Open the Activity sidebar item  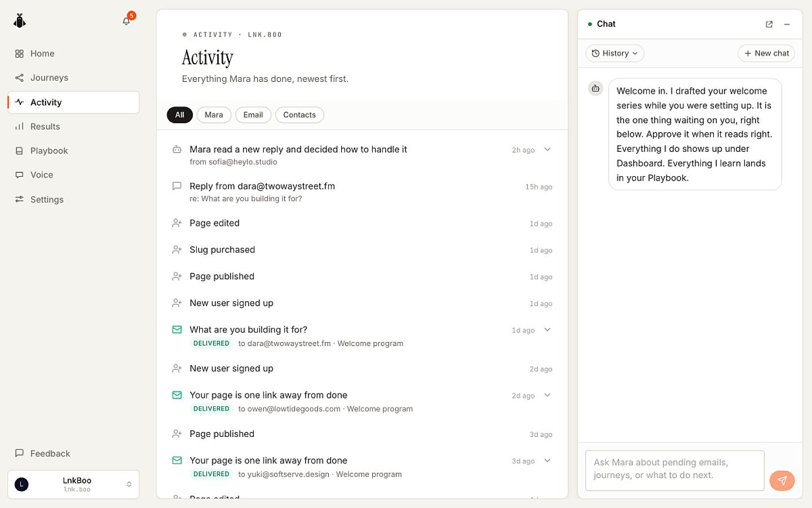click(73, 102)
